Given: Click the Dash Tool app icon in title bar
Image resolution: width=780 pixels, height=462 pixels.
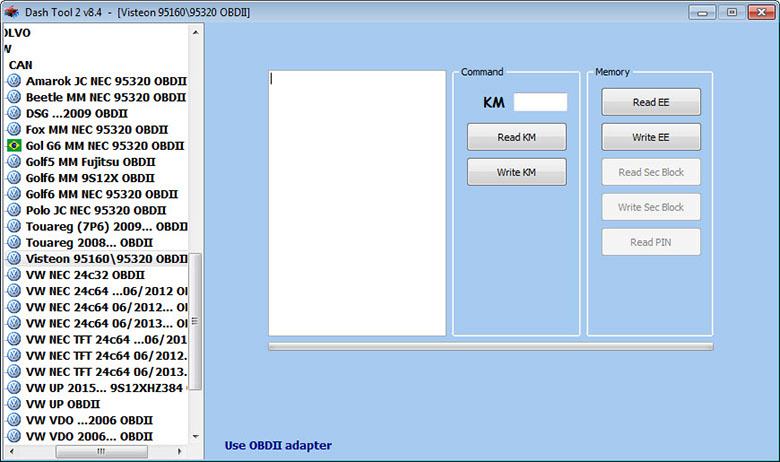Looking at the screenshot, I should pyautogui.click(x=11, y=11).
